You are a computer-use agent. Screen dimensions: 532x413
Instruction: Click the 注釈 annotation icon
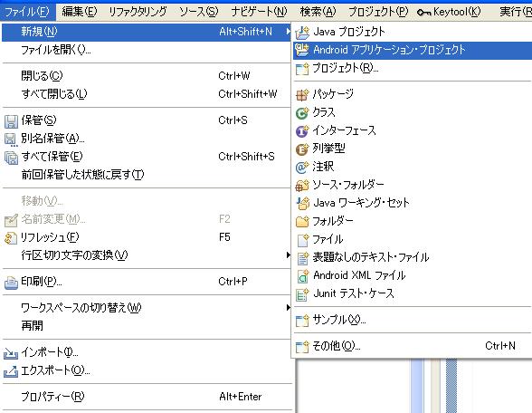point(302,167)
